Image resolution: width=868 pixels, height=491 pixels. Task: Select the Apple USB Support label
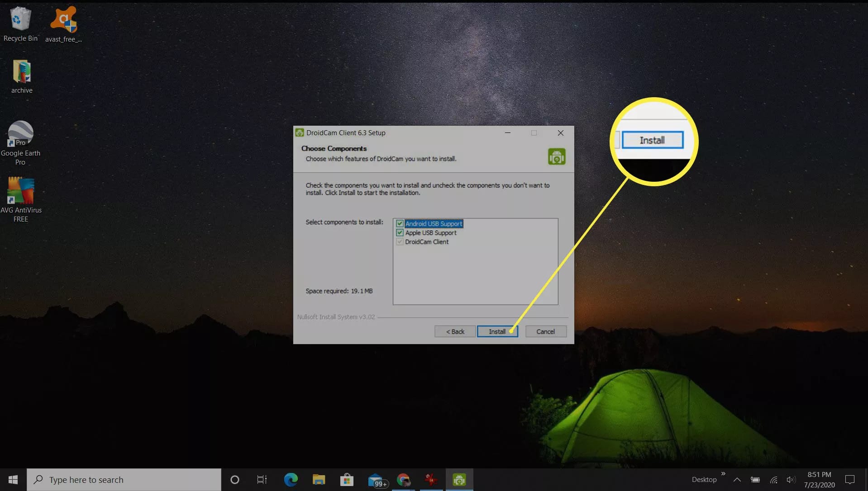431,232
